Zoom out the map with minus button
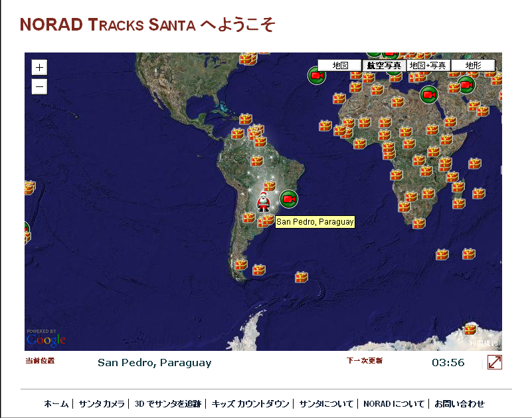Image resolution: width=532 pixels, height=418 pixels. pyautogui.click(x=39, y=86)
